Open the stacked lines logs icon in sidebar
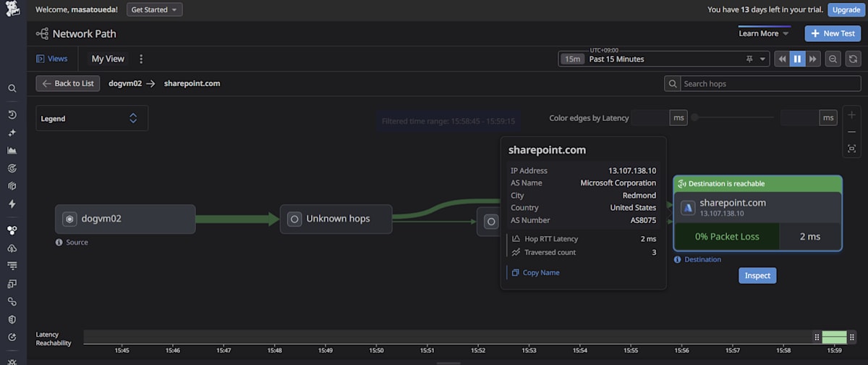Screen dimensions: 868x365 pyautogui.click(x=12, y=266)
